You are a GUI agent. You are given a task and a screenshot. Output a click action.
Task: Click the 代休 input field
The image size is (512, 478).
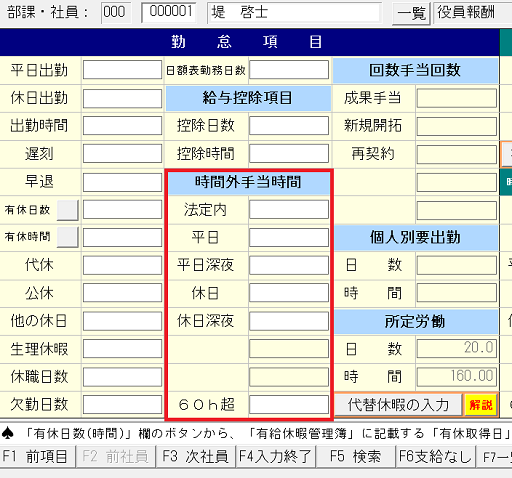click(x=122, y=265)
